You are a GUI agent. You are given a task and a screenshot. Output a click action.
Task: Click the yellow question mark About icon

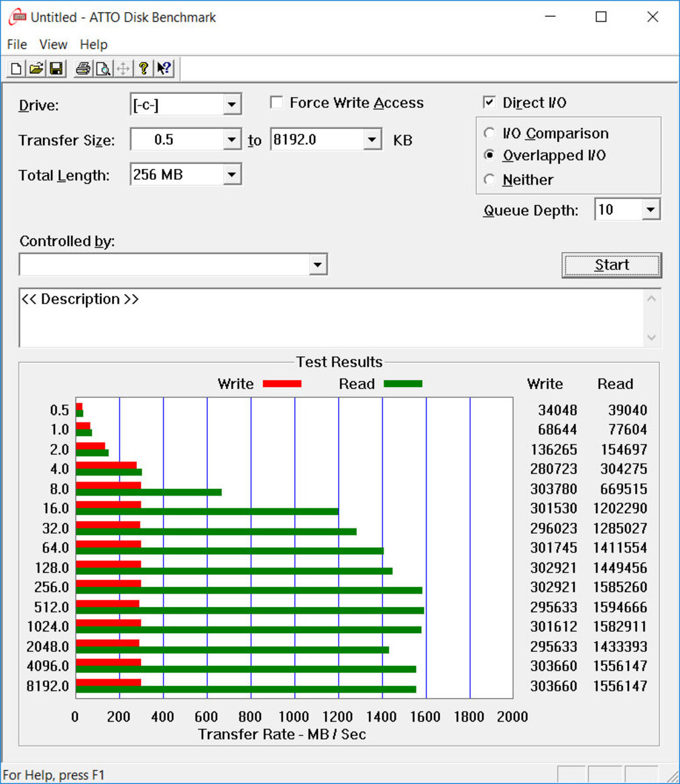click(x=144, y=68)
